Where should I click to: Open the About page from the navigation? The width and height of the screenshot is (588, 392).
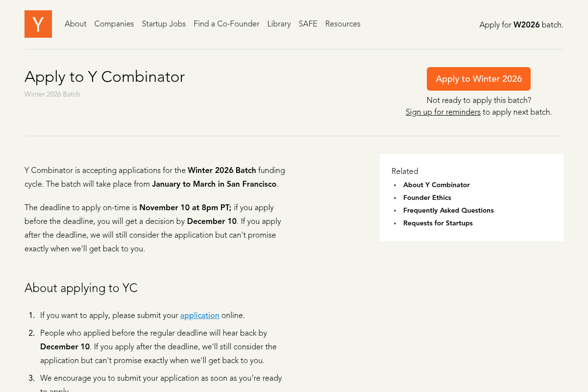pyautogui.click(x=75, y=24)
